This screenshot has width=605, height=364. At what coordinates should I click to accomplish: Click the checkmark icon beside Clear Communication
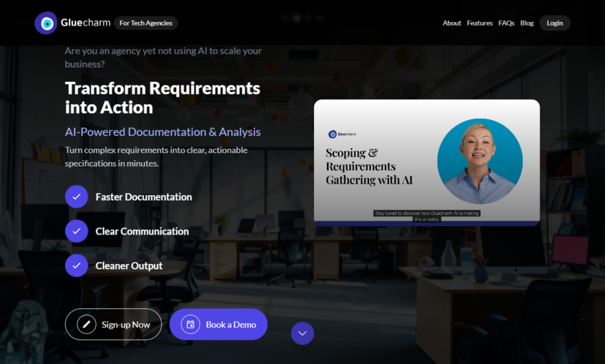(x=77, y=231)
